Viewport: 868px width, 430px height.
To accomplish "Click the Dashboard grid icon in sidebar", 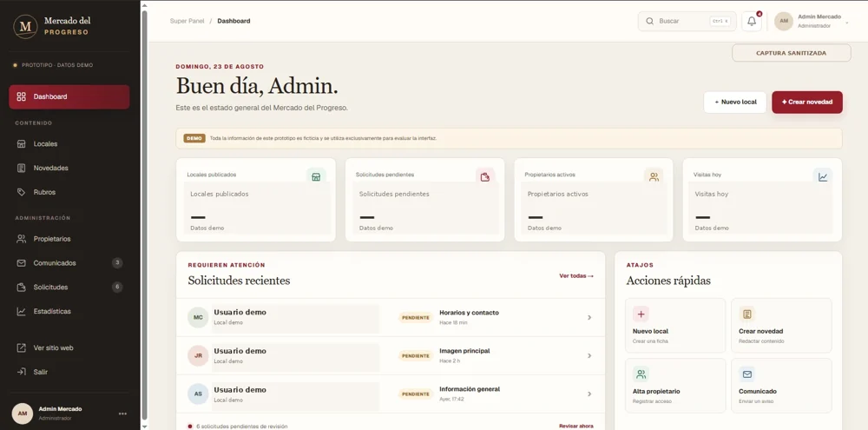I will coord(21,97).
